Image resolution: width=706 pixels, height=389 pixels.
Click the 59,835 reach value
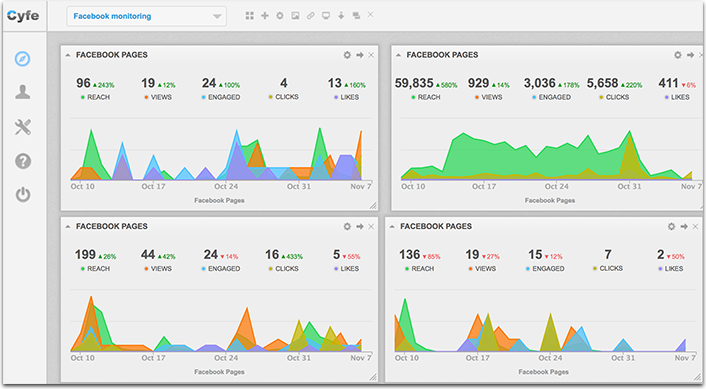[x=414, y=83]
